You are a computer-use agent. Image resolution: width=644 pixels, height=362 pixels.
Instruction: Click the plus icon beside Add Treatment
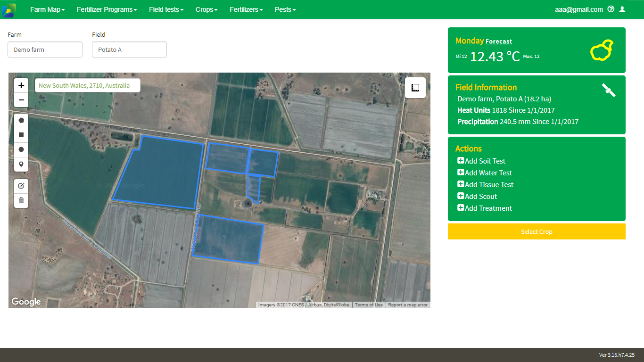click(461, 208)
